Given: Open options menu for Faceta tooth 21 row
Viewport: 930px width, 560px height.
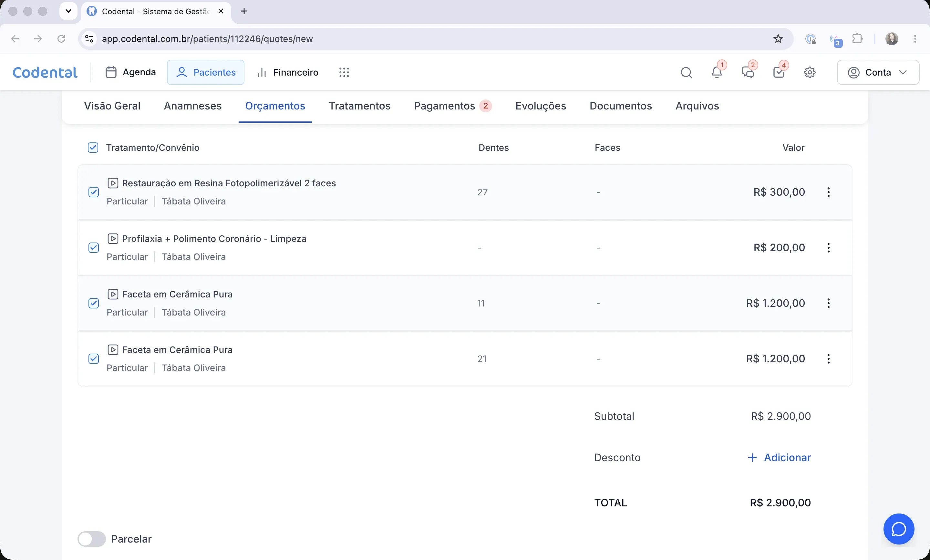Looking at the screenshot, I should tap(829, 358).
